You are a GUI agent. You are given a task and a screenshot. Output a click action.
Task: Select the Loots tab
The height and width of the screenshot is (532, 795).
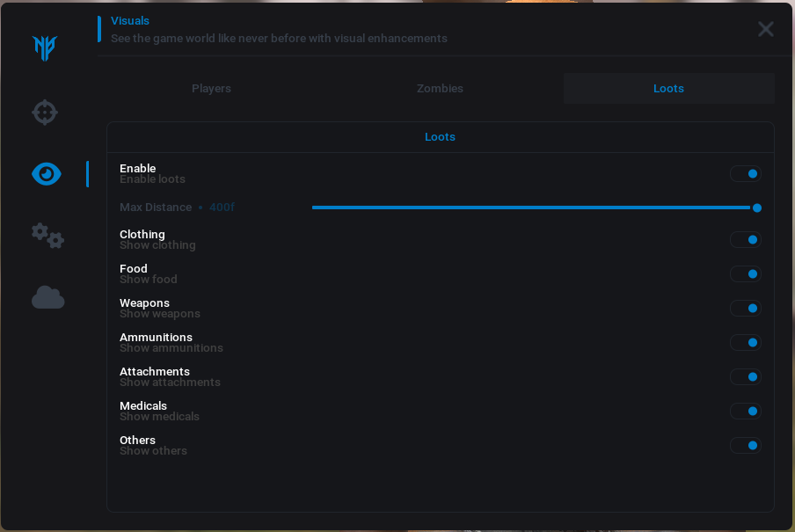pos(668,89)
